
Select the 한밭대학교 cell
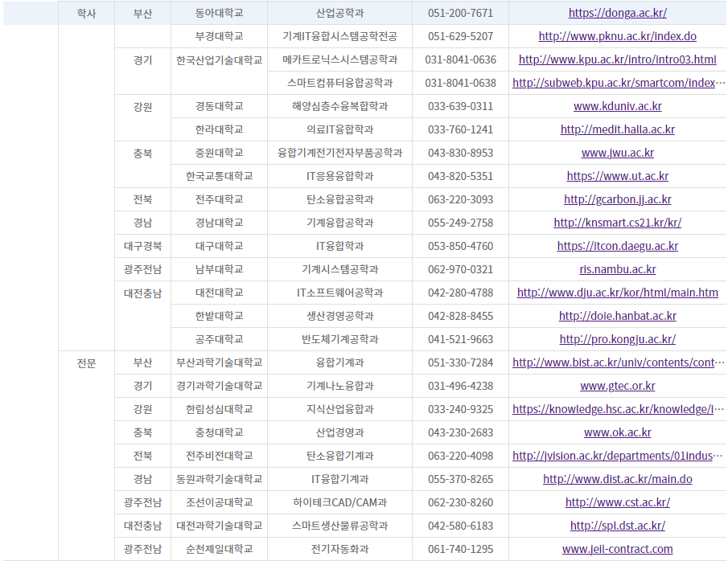(219, 316)
